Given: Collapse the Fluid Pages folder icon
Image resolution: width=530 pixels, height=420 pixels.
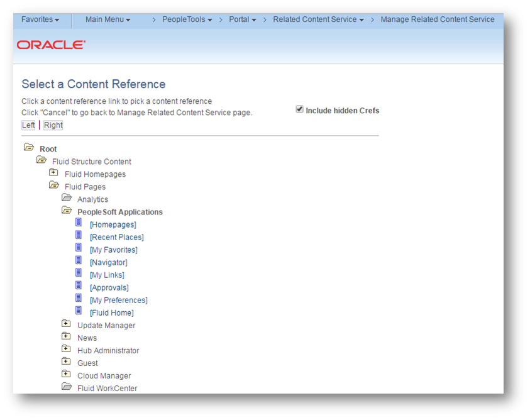Looking at the screenshot, I should coord(54,185).
